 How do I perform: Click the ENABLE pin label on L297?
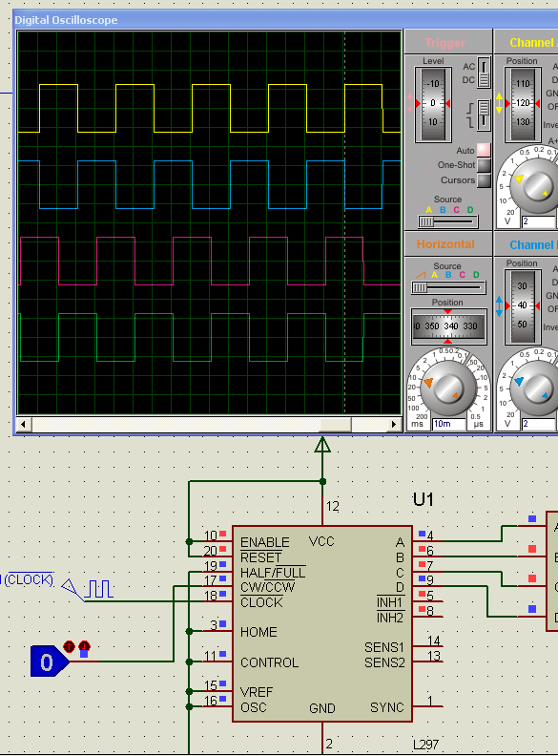(x=265, y=542)
